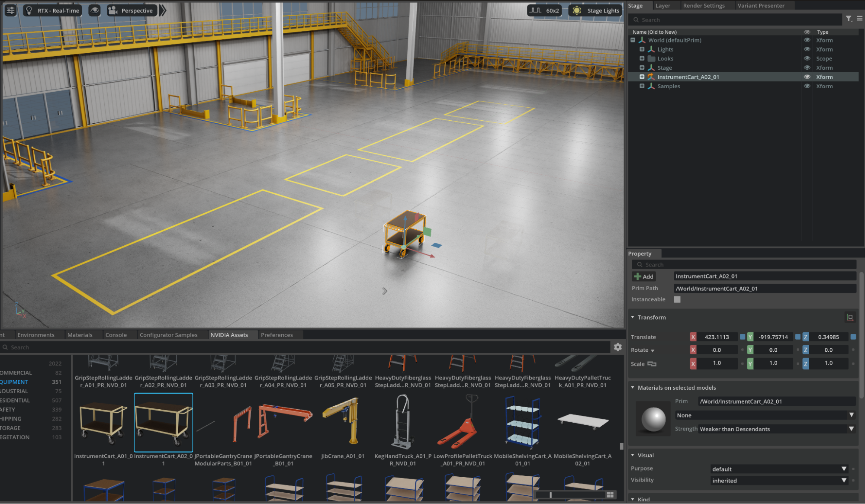Open viewport settings sliders icon
865x504 pixels.
(10, 10)
